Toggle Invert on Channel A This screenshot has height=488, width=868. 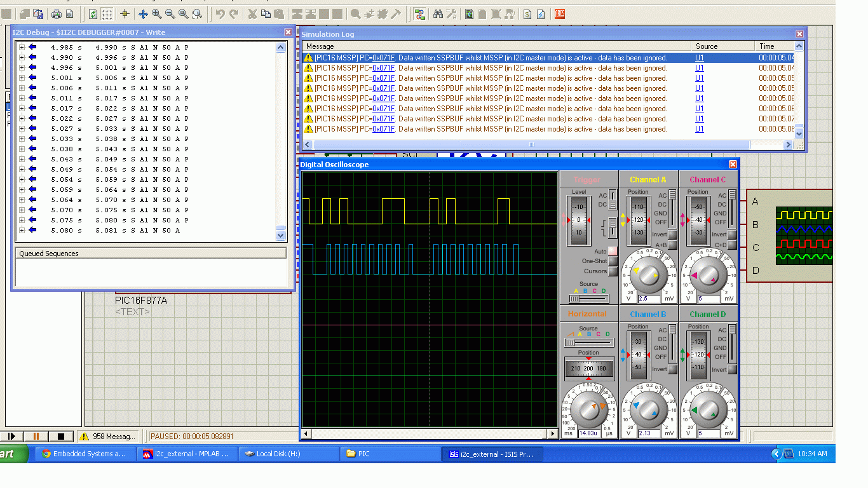(672, 234)
